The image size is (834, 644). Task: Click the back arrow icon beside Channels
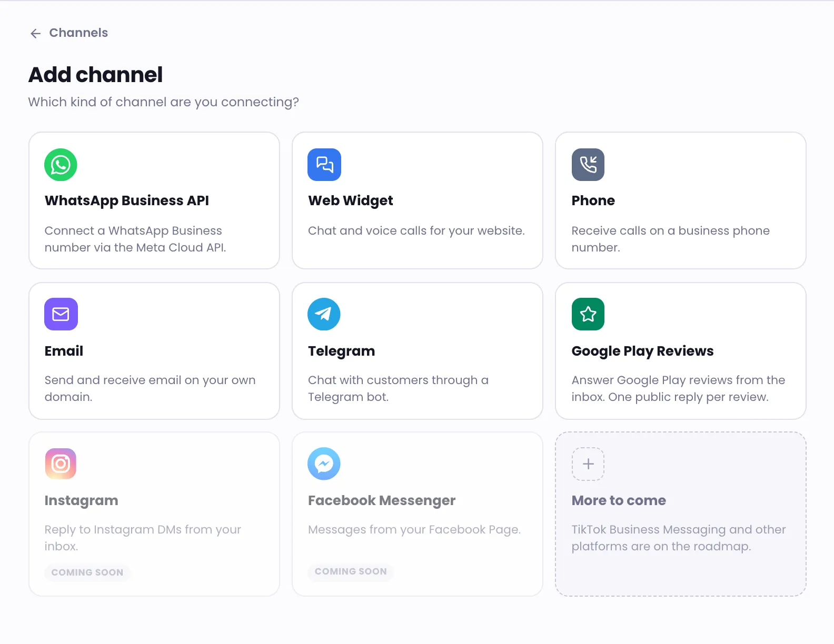35,34
